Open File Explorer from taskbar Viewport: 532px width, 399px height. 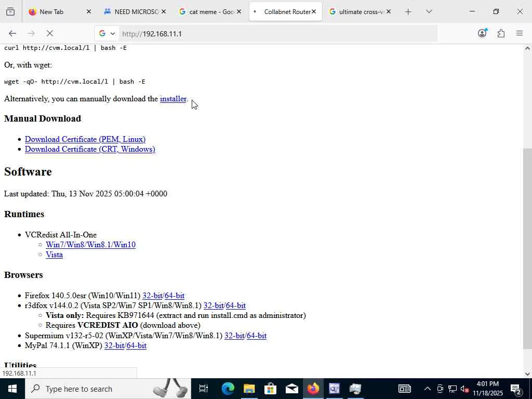249,389
